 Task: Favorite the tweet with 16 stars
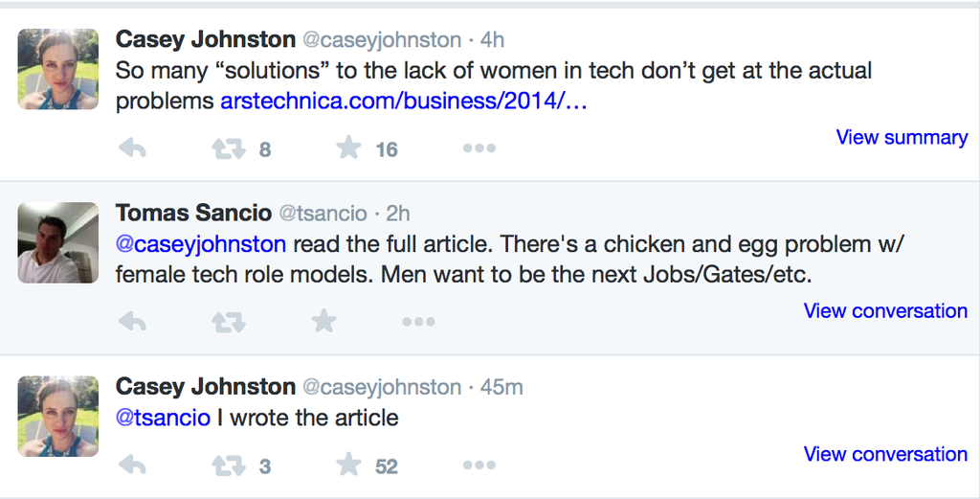click(349, 148)
